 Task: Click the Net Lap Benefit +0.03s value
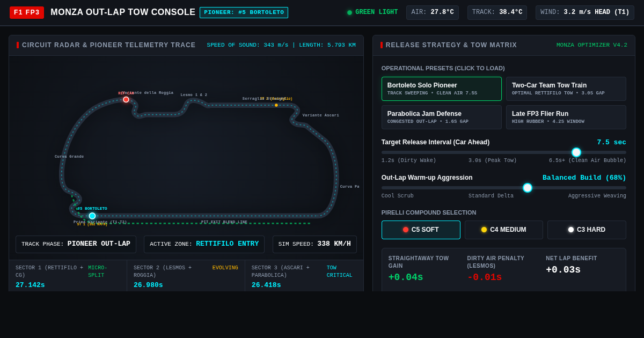coord(563,270)
